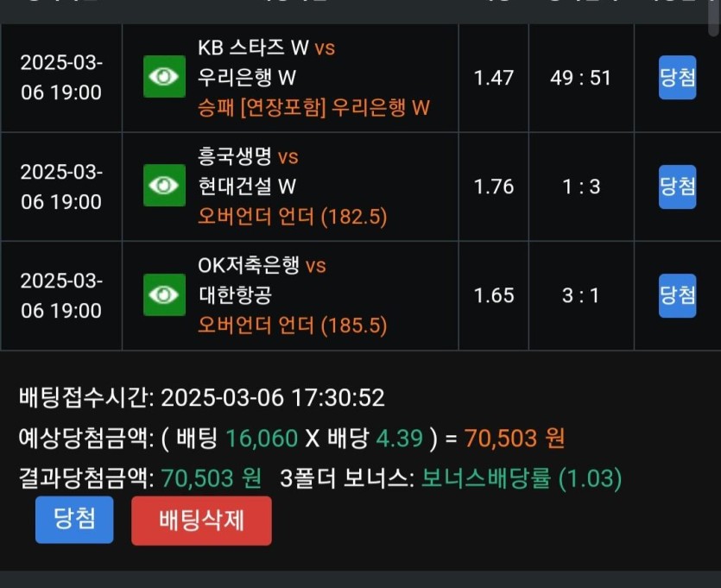Toggle the eye icon beside 흥국생명 match
Image resolution: width=721 pixels, height=588 pixels.
coord(164,187)
